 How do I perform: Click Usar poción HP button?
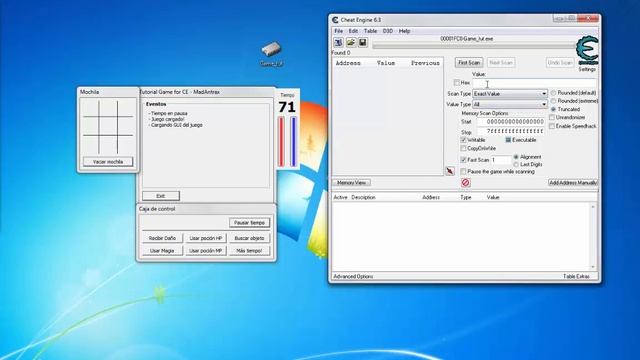pos(206,238)
